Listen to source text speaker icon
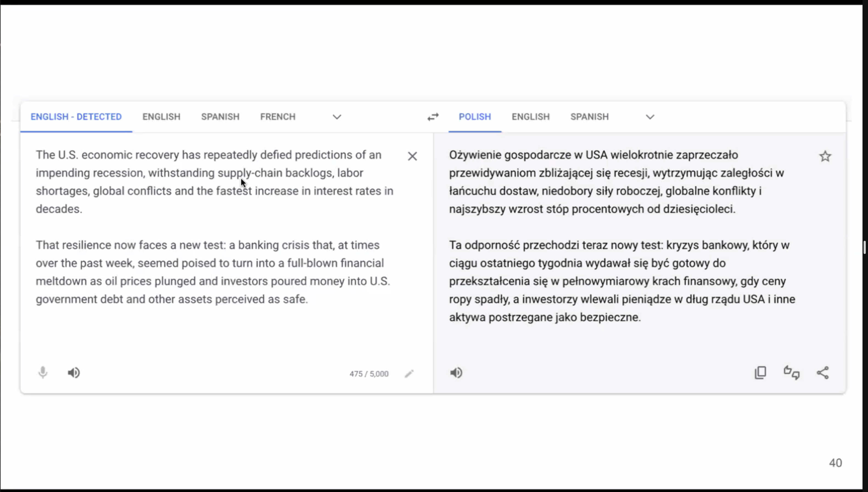Viewport: 868px width, 492px height. coord(74,373)
